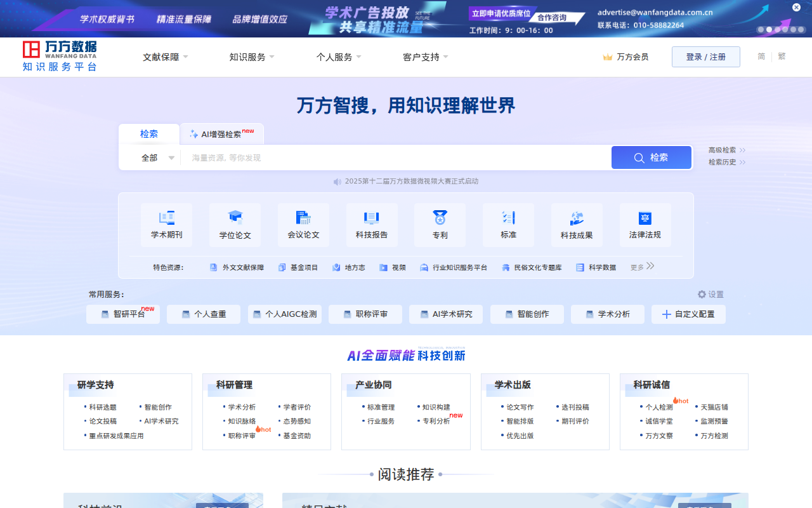Click the 万方数据 logo
812x508 pixels.
pyautogui.click(x=60, y=57)
